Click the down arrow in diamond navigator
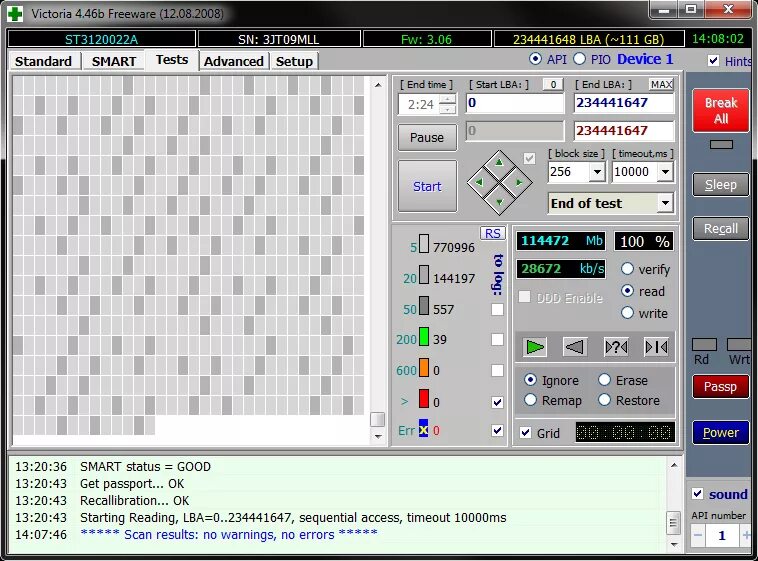This screenshot has width=758, height=561. (499, 202)
